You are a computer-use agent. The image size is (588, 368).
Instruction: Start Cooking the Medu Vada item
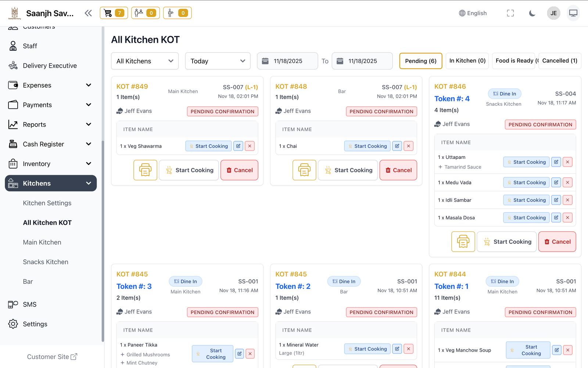click(x=526, y=183)
